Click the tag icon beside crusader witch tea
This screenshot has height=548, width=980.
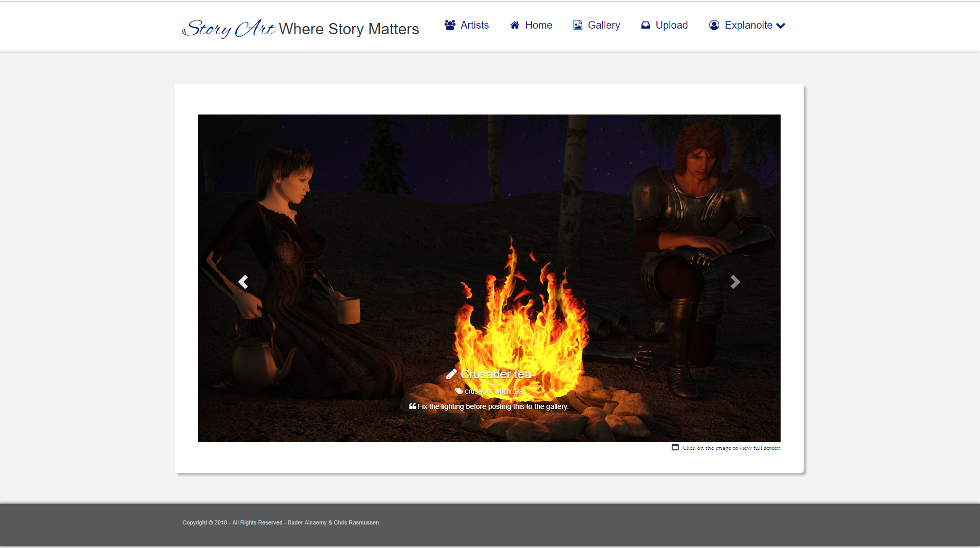[459, 391]
